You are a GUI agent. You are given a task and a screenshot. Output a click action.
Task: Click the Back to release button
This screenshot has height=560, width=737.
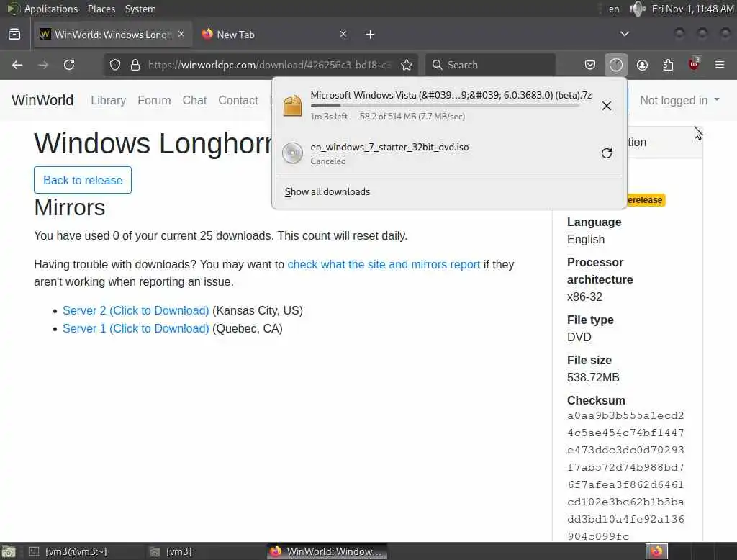coord(83,180)
